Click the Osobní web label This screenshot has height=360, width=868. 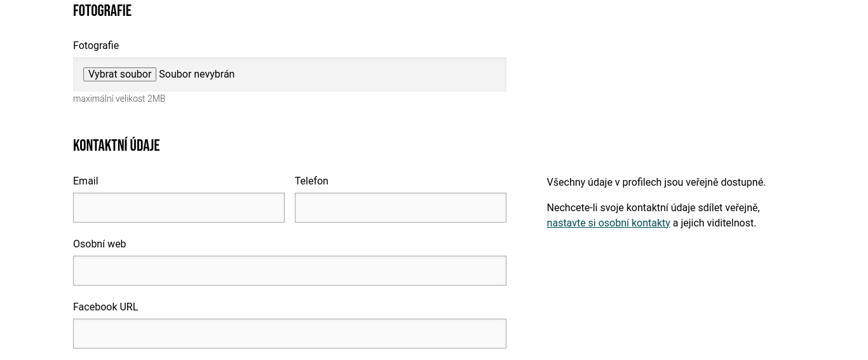tap(100, 244)
